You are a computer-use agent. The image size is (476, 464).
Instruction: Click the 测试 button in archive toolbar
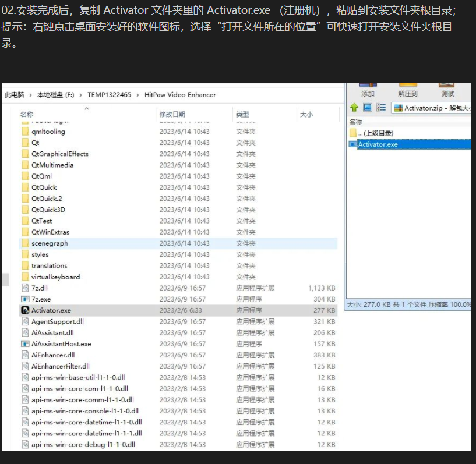point(448,90)
